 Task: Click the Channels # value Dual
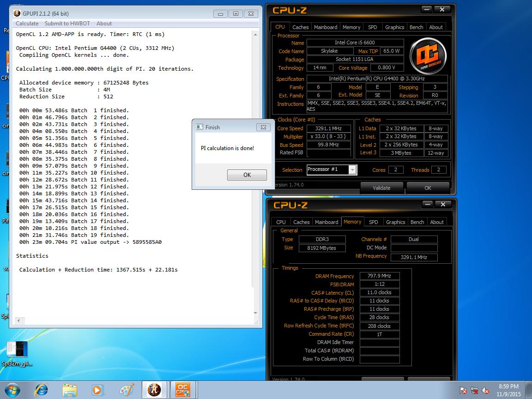pyautogui.click(x=414, y=239)
